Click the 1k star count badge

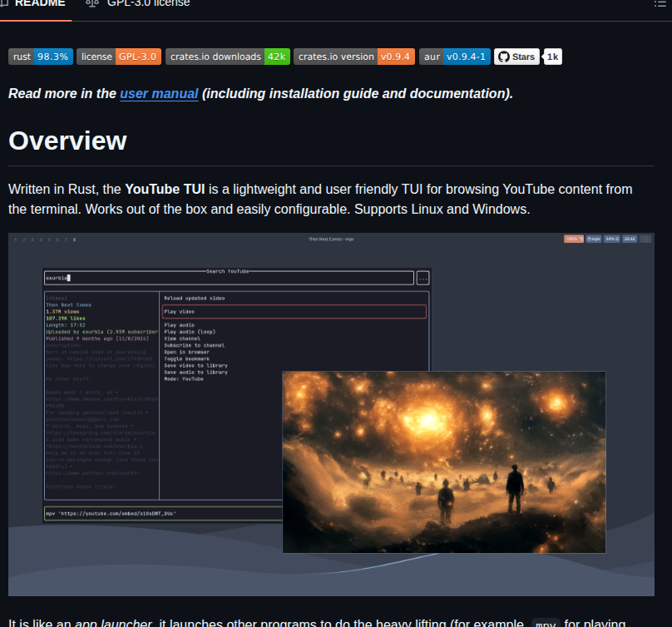coord(552,57)
